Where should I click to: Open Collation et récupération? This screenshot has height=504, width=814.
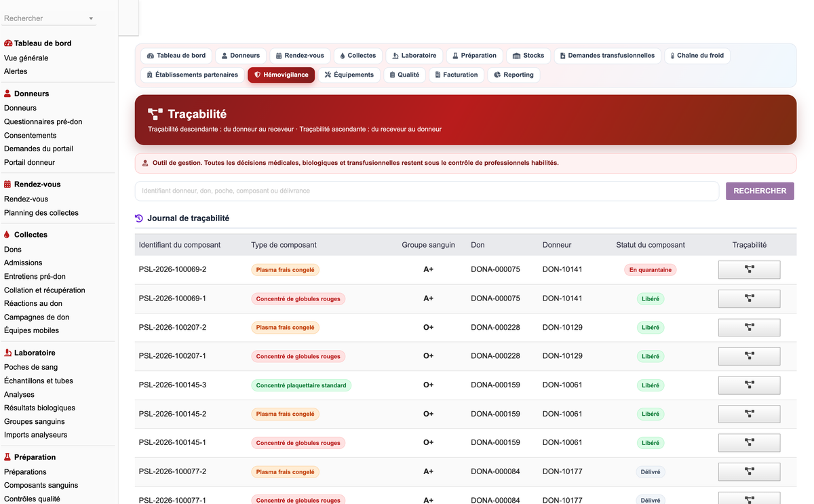tap(44, 290)
